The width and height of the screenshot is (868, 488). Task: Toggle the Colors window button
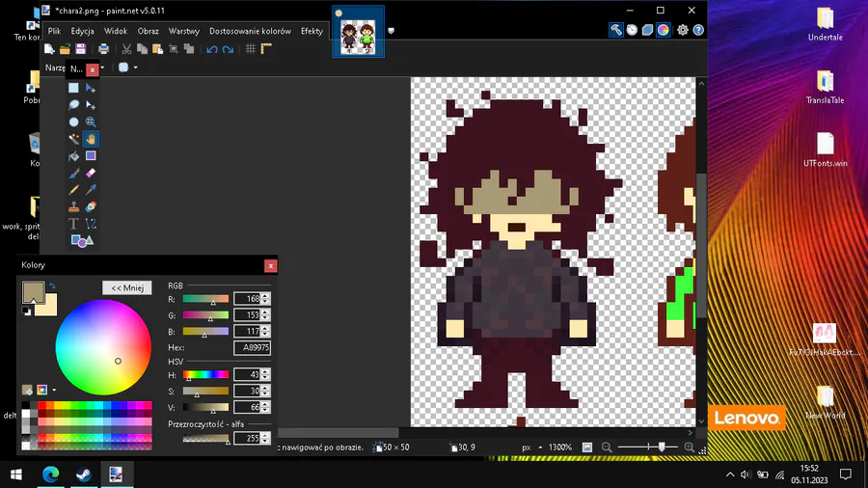[x=664, y=30]
